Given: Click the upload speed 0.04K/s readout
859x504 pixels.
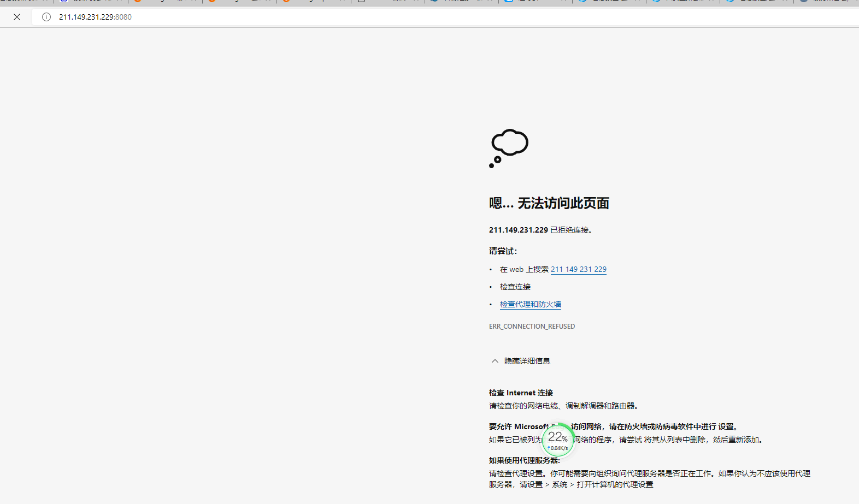Looking at the screenshot, I should [558, 448].
